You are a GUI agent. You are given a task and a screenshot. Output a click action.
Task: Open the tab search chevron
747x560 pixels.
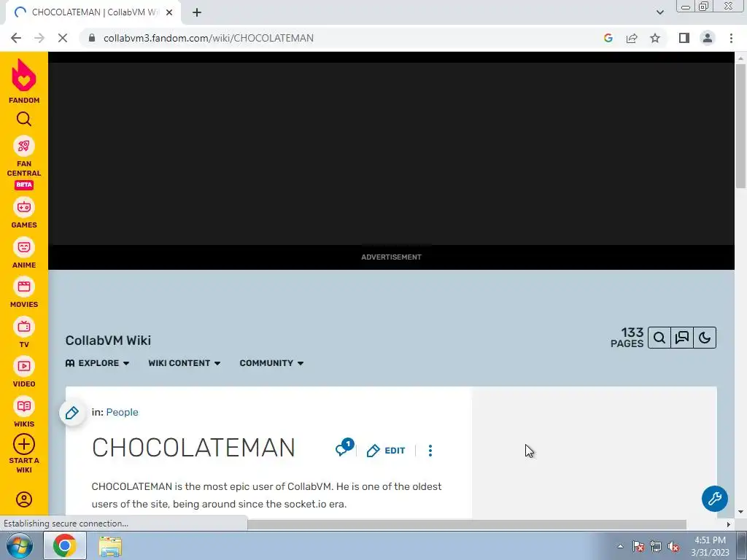(x=659, y=12)
